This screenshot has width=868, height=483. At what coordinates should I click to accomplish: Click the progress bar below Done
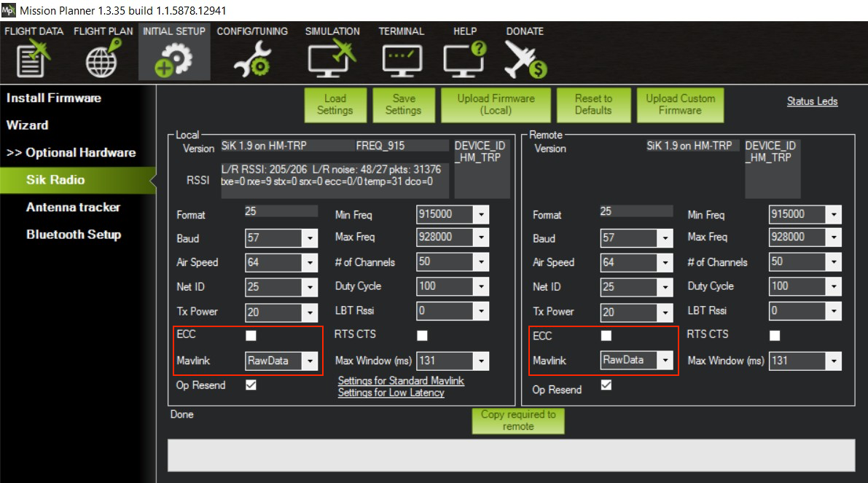(511, 455)
